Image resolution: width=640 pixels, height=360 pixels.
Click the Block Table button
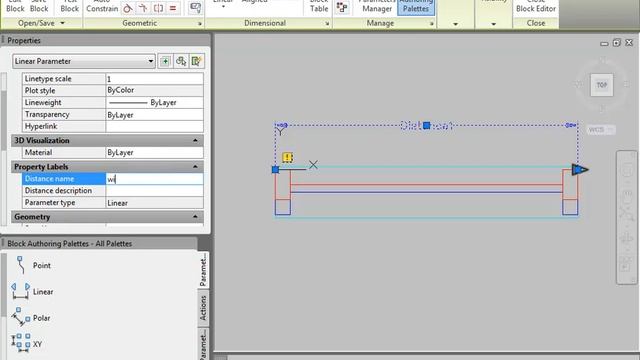click(319, 7)
